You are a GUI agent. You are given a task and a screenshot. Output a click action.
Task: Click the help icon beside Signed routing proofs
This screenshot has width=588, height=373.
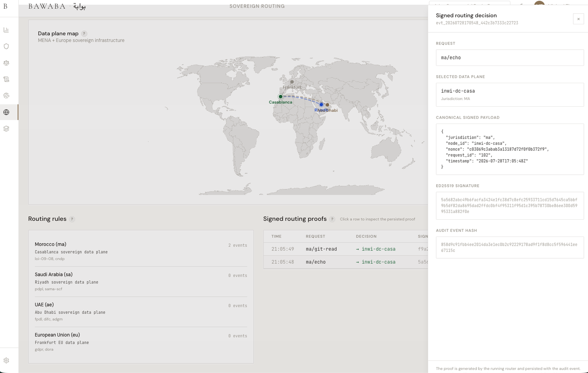(x=332, y=219)
